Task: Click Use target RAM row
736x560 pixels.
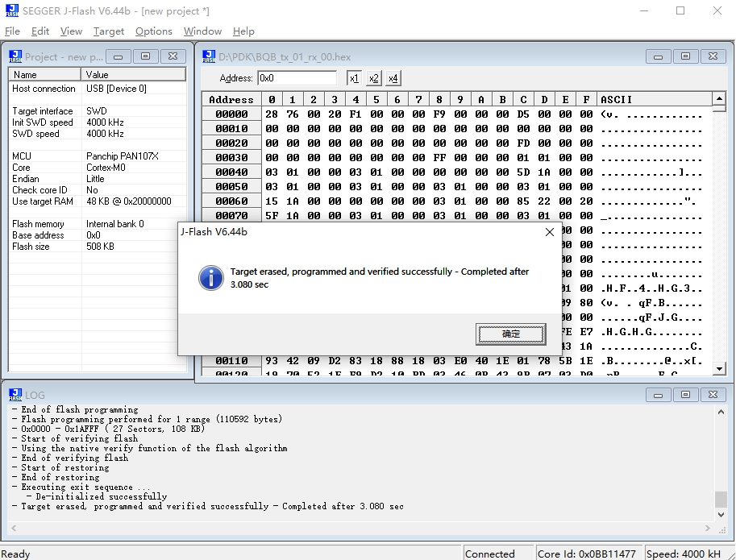Action: click(x=98, y=201)
